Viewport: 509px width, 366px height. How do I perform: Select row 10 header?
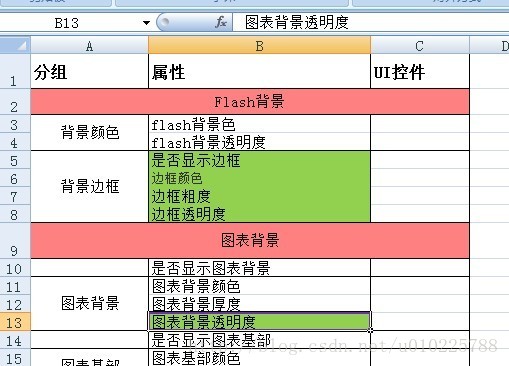tap(15, 268)
